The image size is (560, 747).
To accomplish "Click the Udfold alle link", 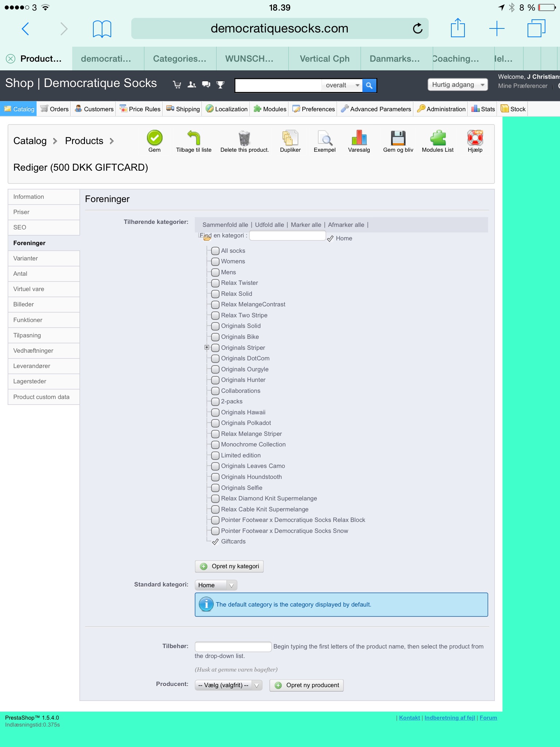I will (x=269, y=225).
